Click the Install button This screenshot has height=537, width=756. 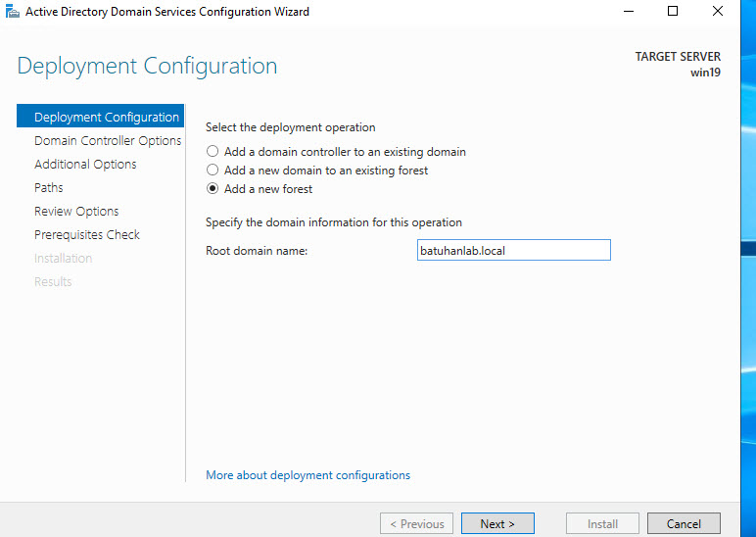coord(602,524)
